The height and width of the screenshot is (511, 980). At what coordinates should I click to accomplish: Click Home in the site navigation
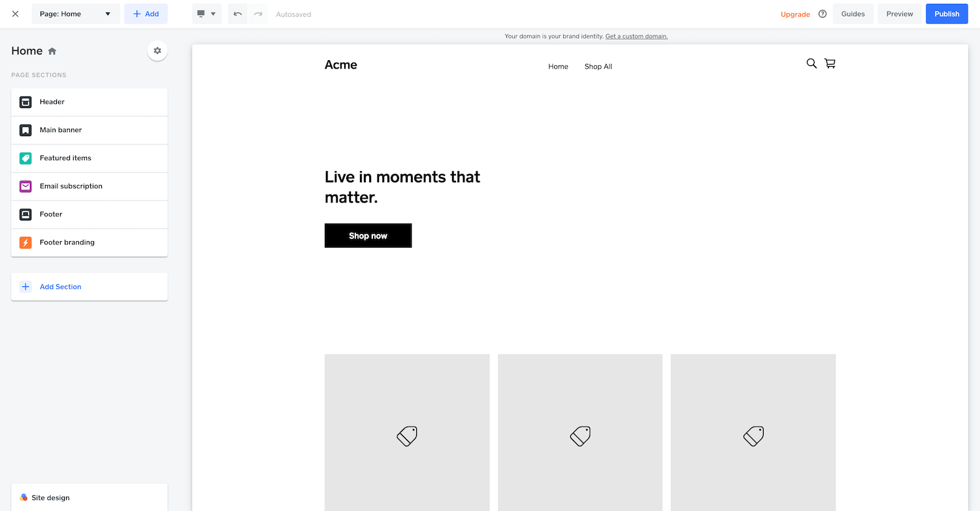click(x=558, y=67)
